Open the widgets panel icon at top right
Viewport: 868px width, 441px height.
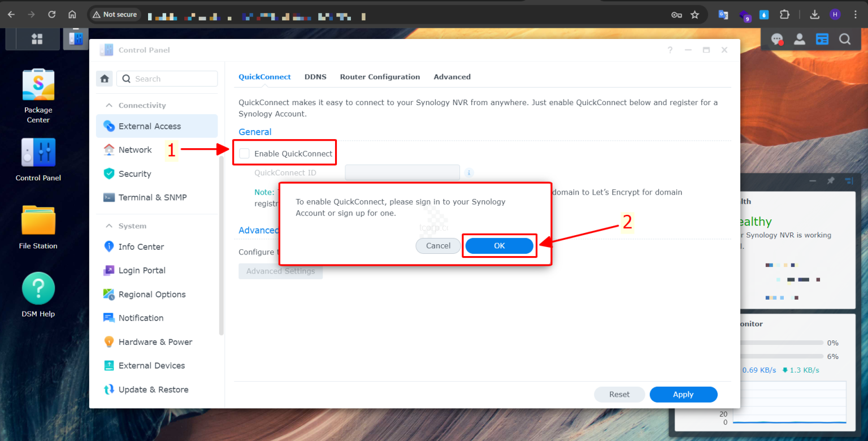[x=822, y=38]
